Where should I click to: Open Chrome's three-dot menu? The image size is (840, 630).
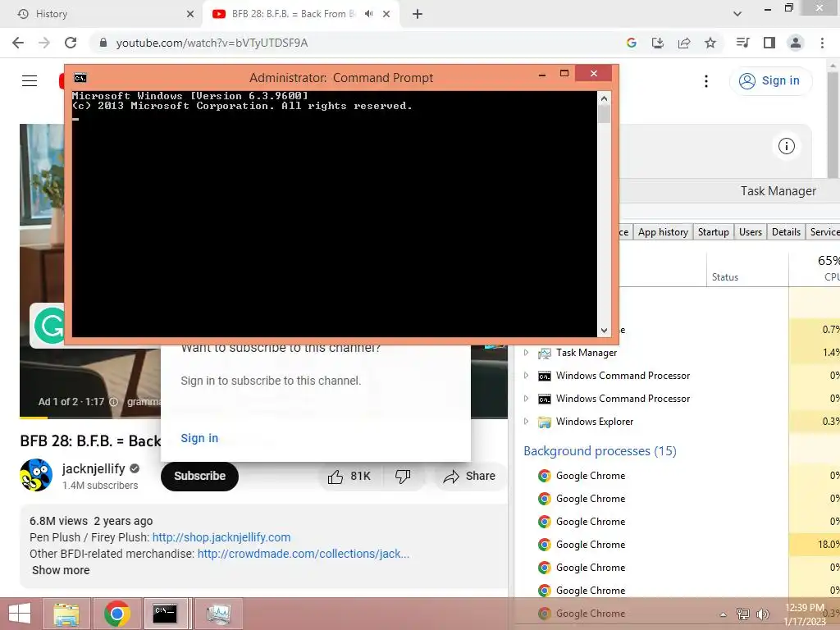(x=822, y=43)
